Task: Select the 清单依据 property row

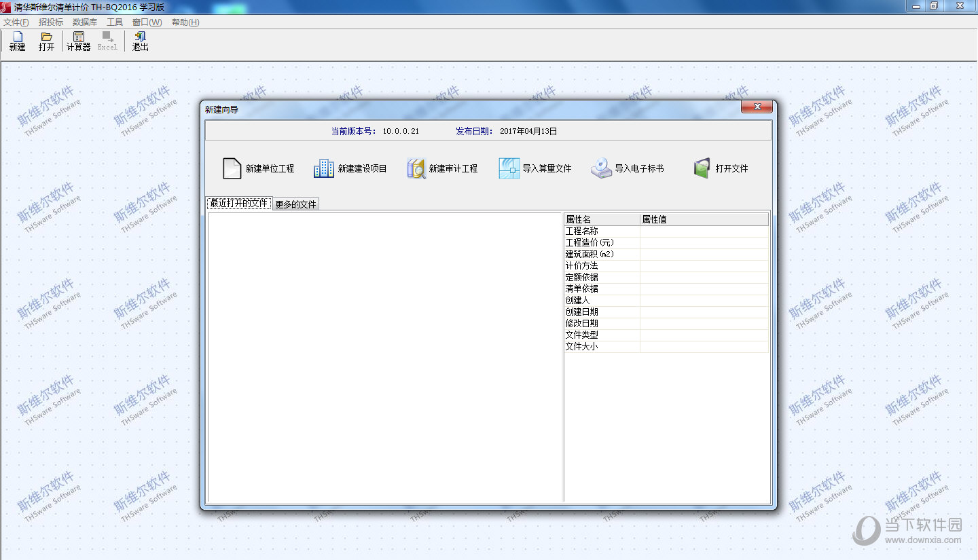Action: click(x=666, y=288)
